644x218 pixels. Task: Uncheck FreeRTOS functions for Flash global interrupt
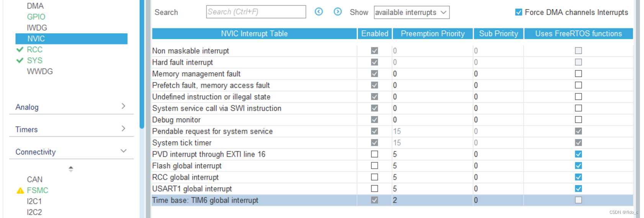(x=578, y=166)
